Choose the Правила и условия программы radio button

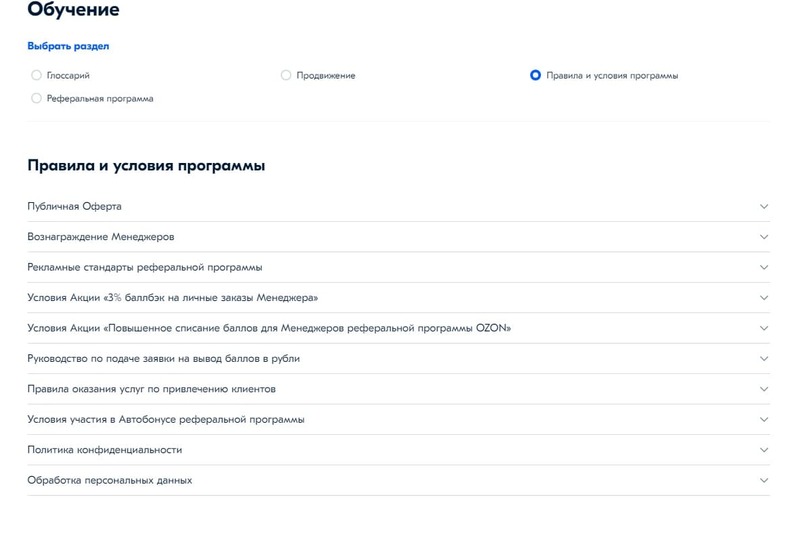[x=536, y=75]
